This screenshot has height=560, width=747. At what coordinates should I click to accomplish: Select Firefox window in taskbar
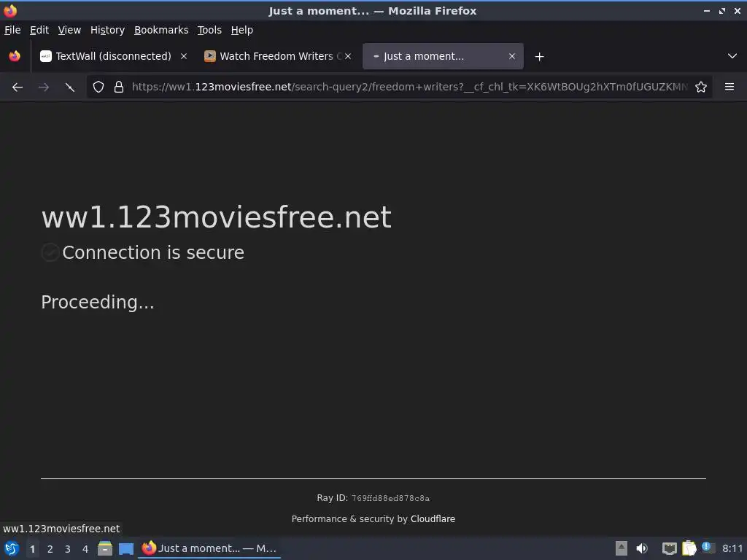209,548
